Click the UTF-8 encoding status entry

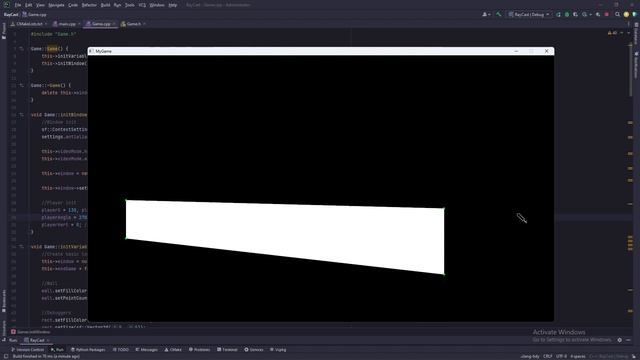pos(561,356)
